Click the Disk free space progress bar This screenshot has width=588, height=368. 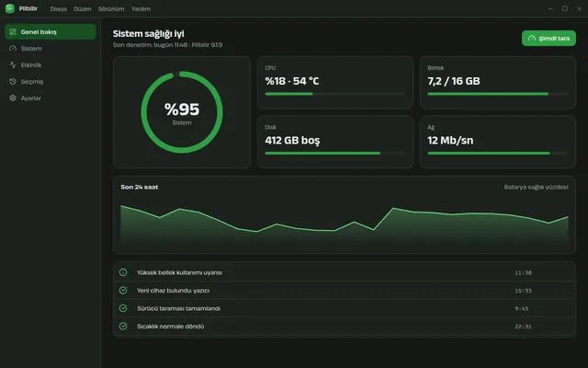[335, 154]
